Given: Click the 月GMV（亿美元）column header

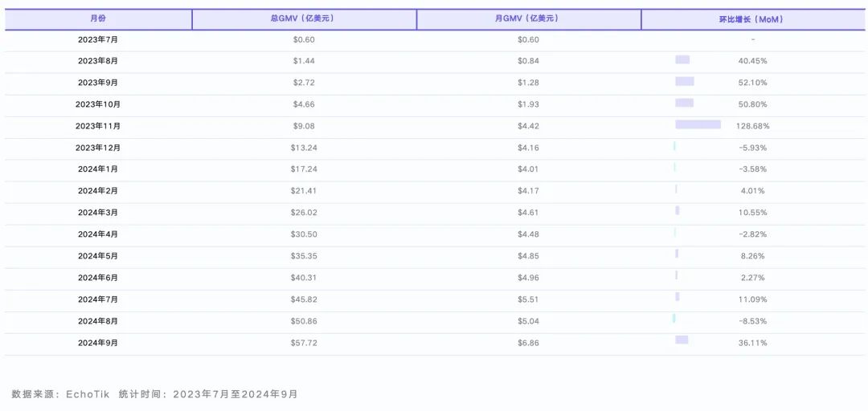Looking at the screenshot, I should click(x=528, y=18).
